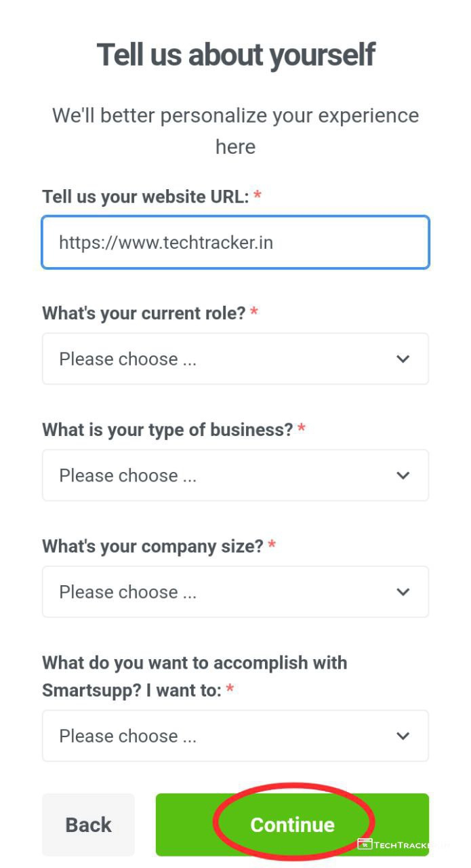Click the chevron arrow in type of business dropdown

tap(403, 475)
